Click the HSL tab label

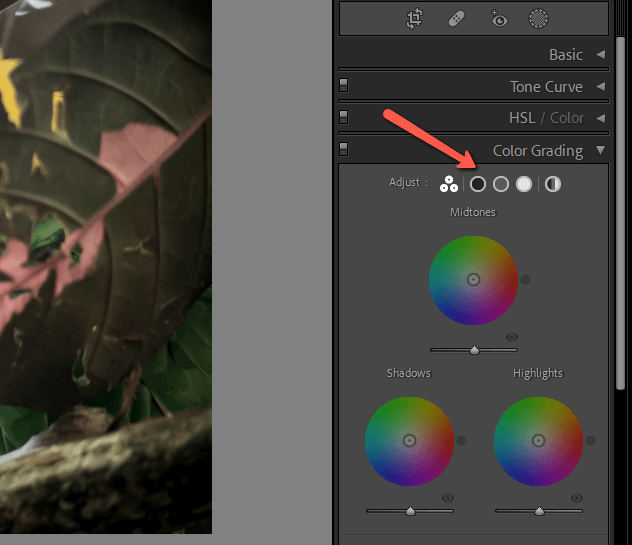point(522,118)
